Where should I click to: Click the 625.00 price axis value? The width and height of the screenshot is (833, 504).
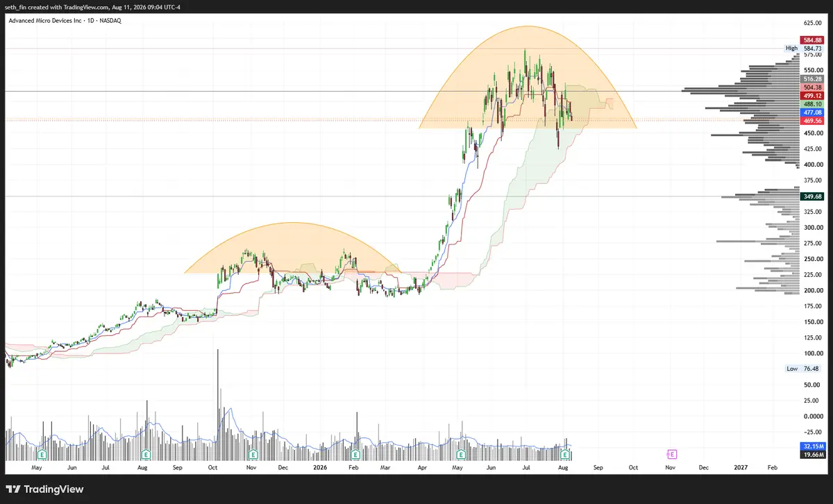pyautogui.click(x=812, y=23)
